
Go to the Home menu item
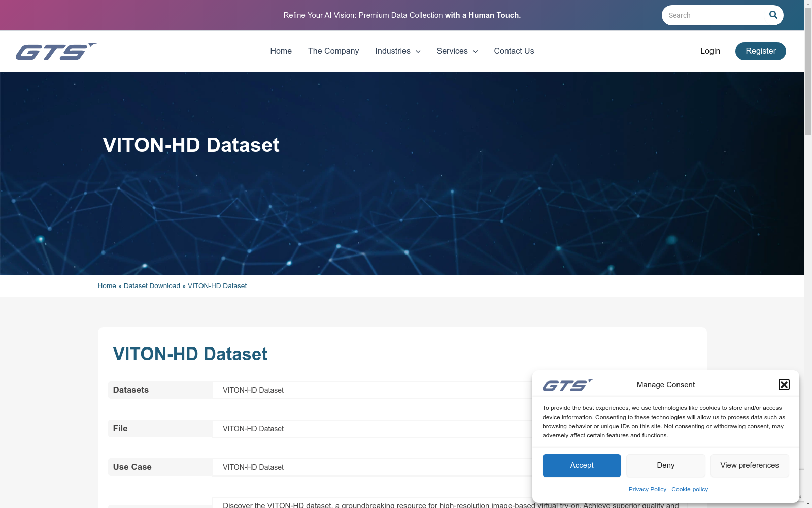(281, 51)
